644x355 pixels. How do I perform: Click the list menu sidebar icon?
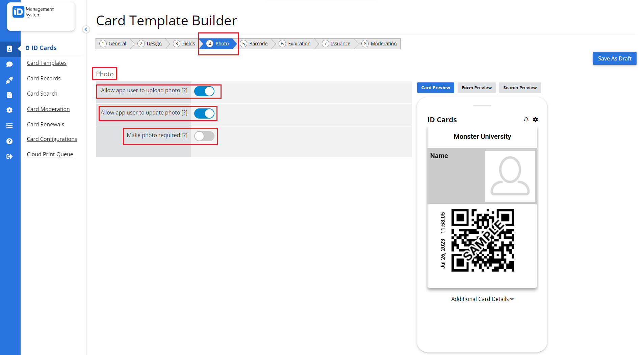(x=9, y=126)
